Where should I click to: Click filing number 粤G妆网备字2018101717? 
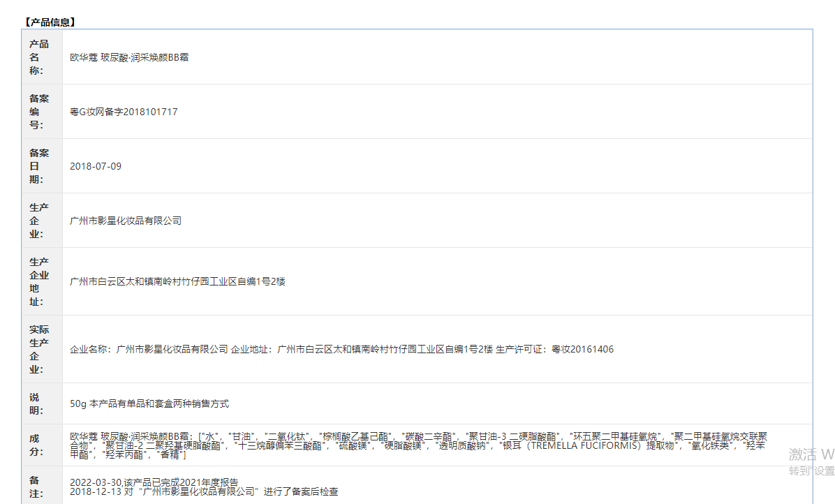coord(124,112)
